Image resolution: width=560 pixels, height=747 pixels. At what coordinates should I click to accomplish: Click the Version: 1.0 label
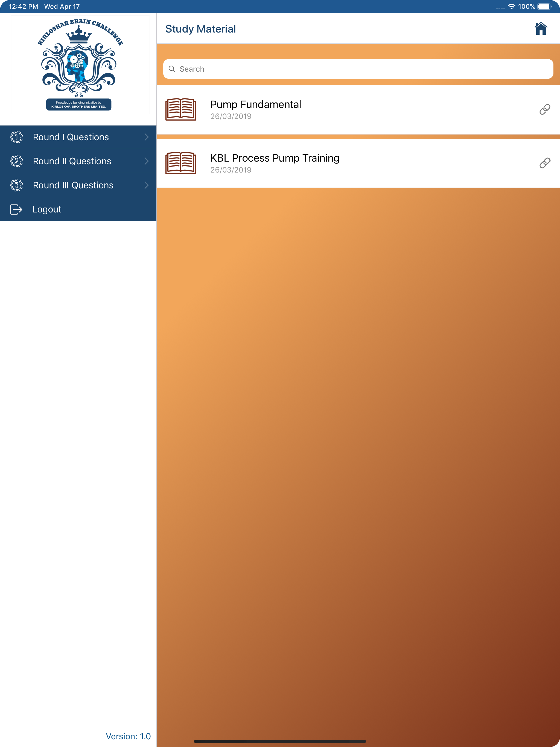[128, 736]
